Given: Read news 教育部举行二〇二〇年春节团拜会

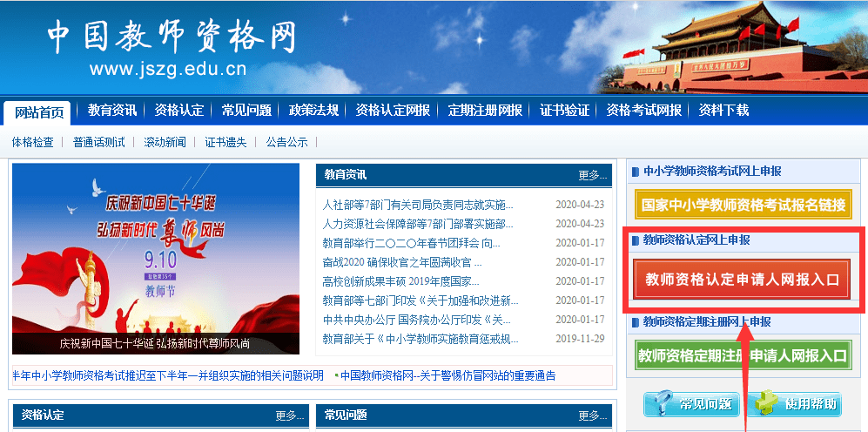Looking at the screenshot, I should pyautogui.click(x=411, y=243).
